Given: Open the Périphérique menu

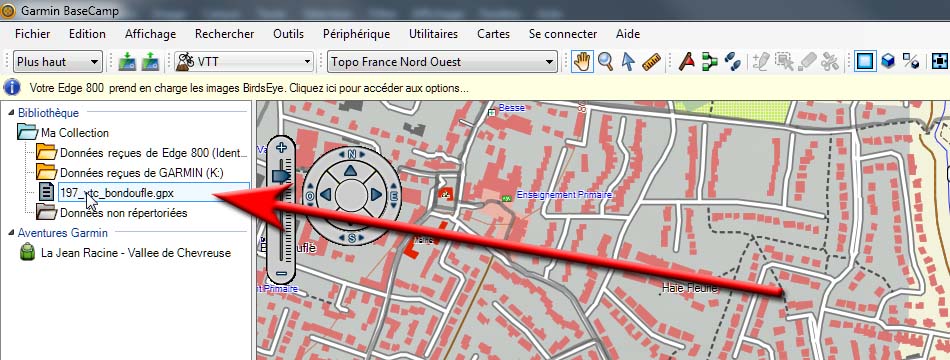Looking at the screenshot, I should (x=356, y=34).
